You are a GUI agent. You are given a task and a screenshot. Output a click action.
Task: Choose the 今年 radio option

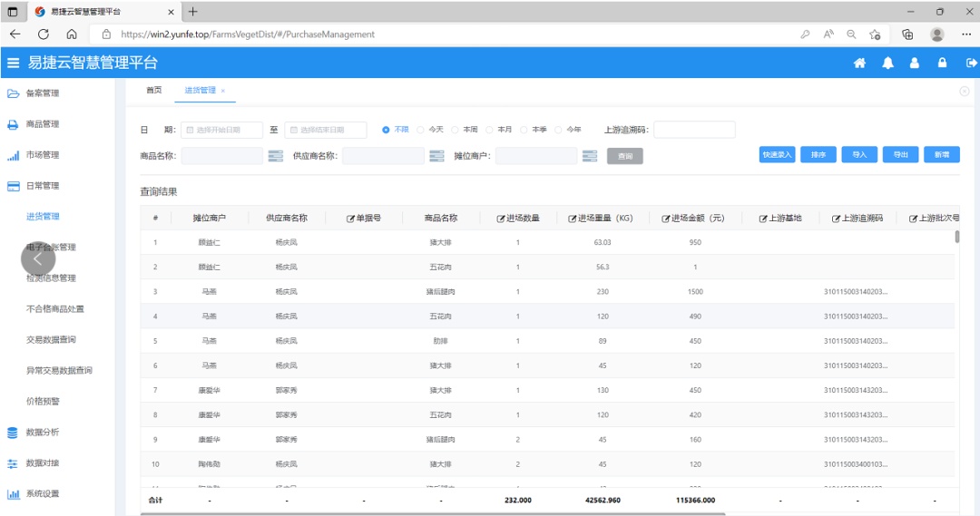click(x=559, y=130)
